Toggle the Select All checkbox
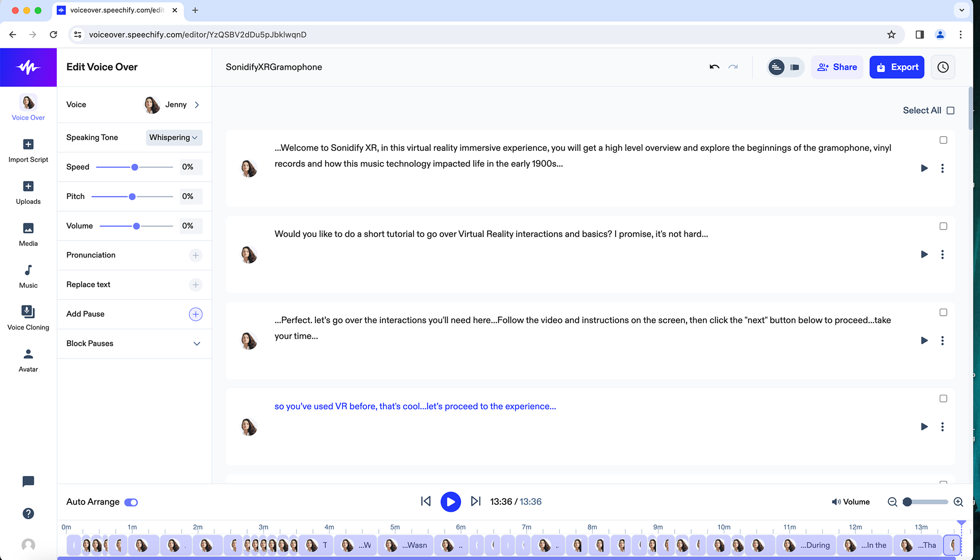Viewport: 980px width, 560px height. (950, 111)
